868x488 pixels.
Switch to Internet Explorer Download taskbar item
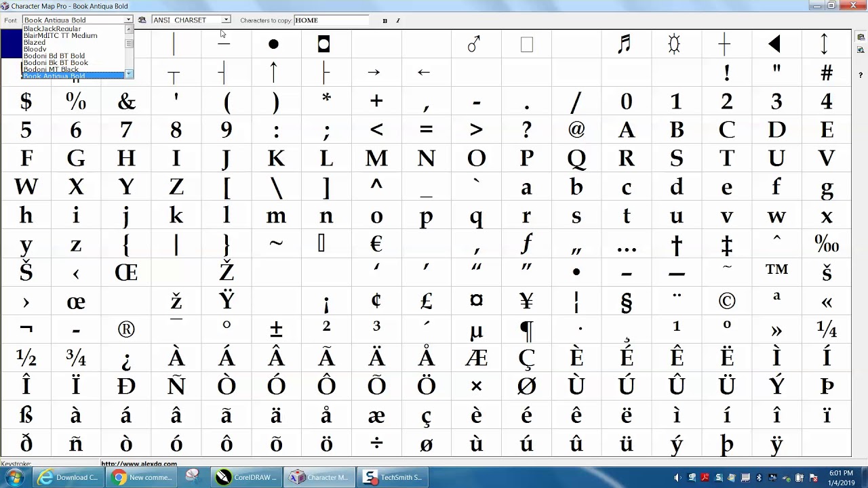point(68,477)
